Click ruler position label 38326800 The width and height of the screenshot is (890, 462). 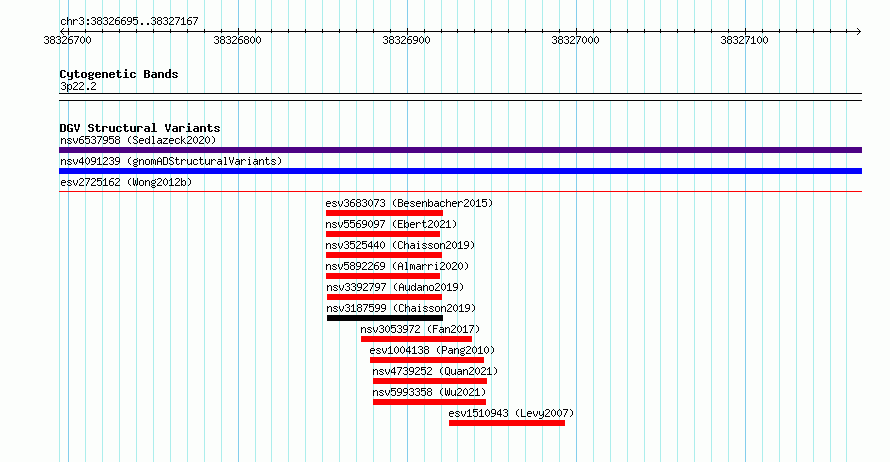coord(237,40)
